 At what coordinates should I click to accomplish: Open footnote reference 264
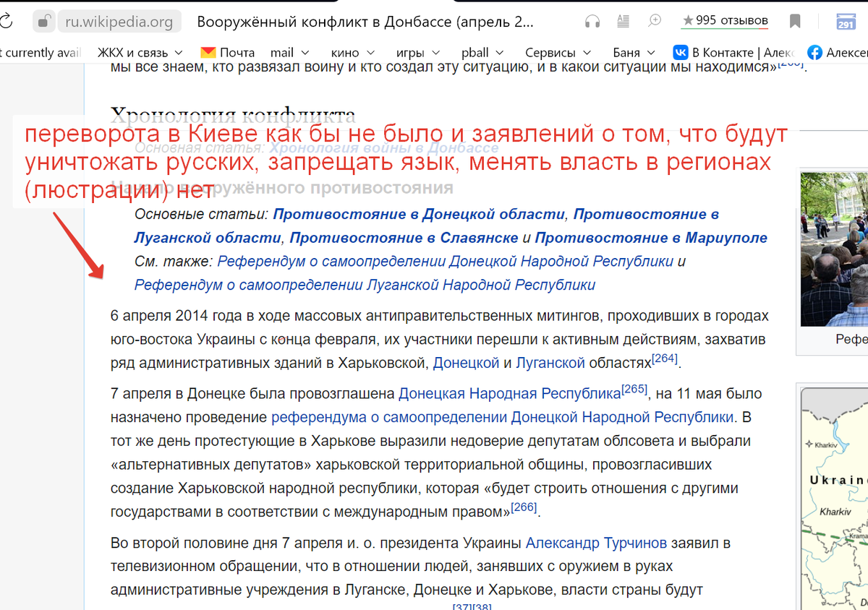665,358
